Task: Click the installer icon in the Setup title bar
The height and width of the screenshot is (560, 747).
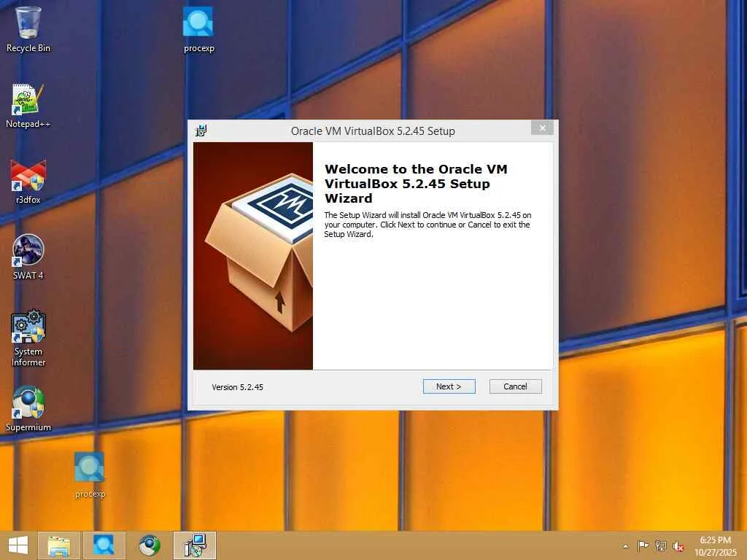Action: coord(201,131)
